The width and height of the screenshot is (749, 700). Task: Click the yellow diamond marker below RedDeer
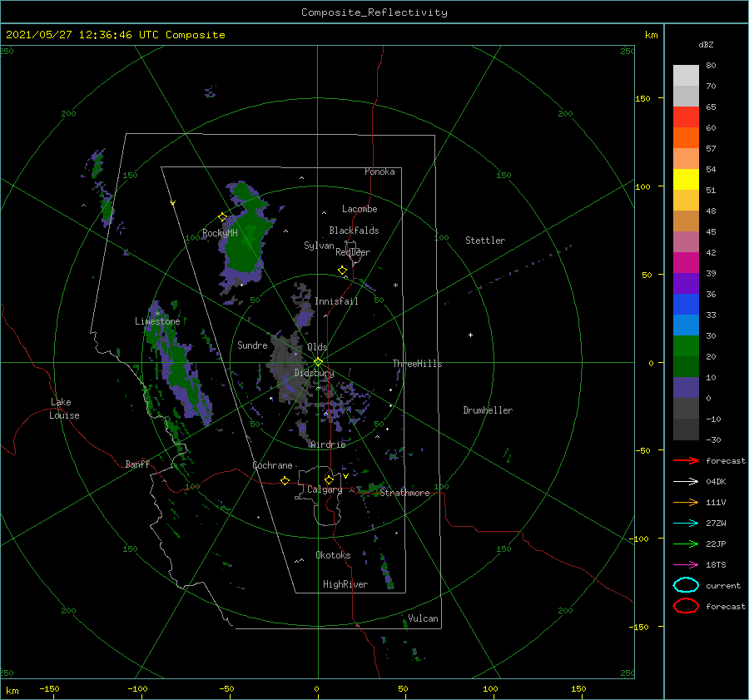point(342,271)
